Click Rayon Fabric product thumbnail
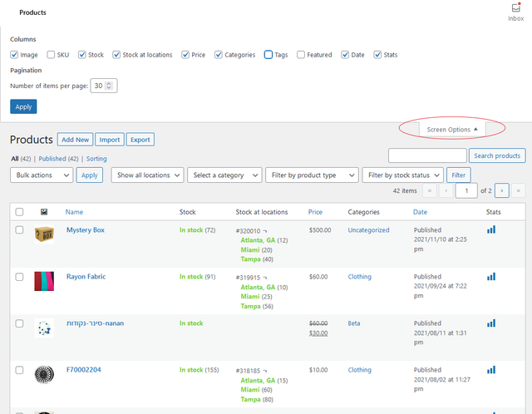Image resolution: width=532 pixels, height=414 pixels. [44, 281]
